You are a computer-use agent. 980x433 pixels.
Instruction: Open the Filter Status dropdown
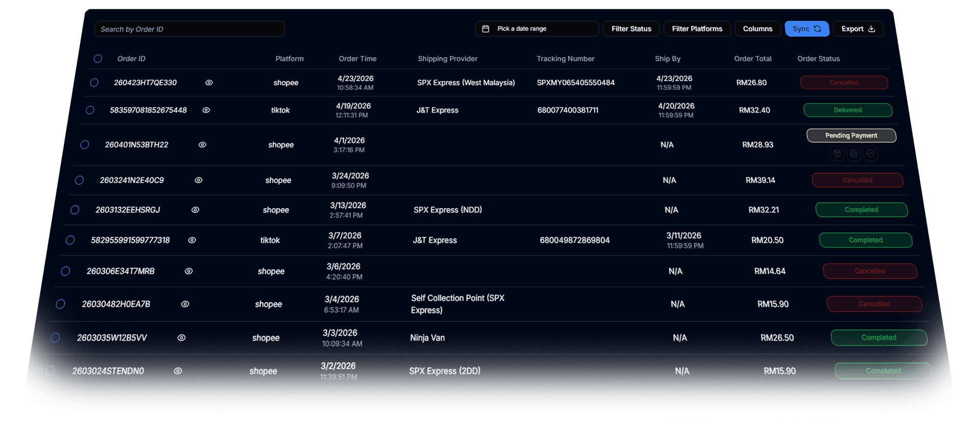click(631, 29)
